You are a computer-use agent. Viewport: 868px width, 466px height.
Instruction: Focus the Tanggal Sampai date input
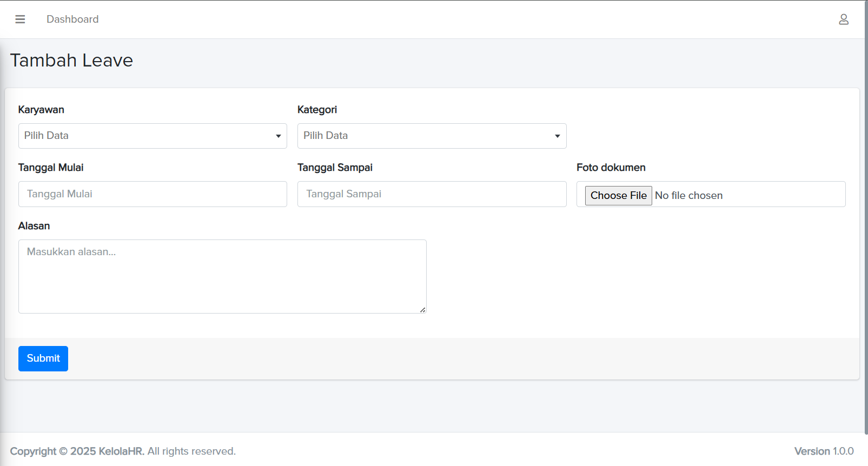point(432,194)
